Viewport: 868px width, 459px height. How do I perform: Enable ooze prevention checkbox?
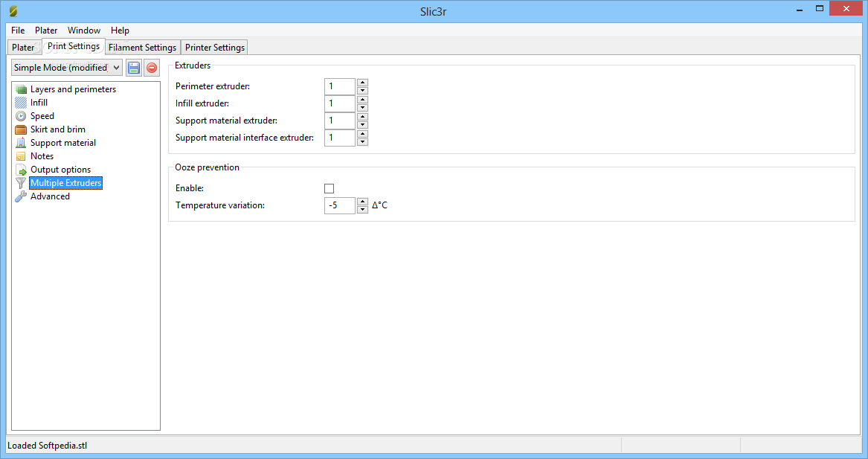pyautogui.click(x=329, y=189)
